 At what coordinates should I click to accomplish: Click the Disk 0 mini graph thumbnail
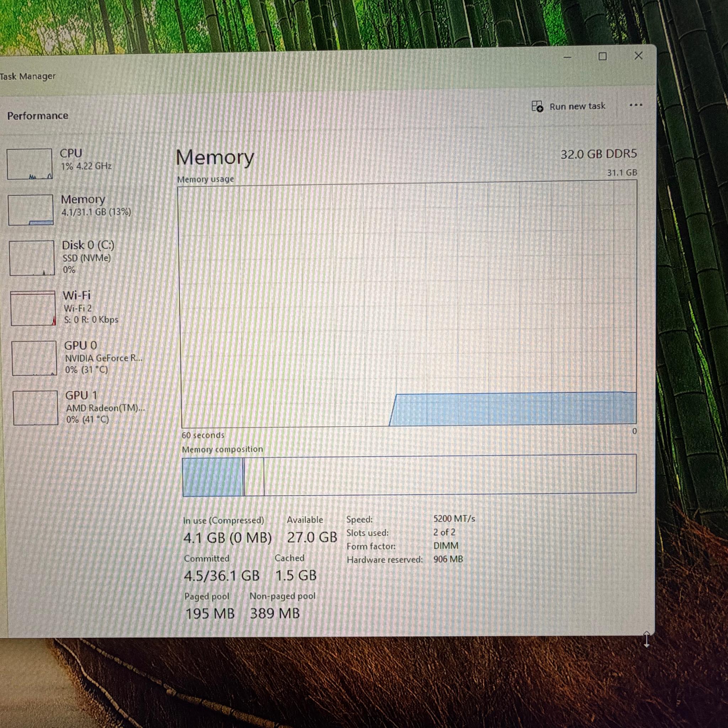coord(32,258)
